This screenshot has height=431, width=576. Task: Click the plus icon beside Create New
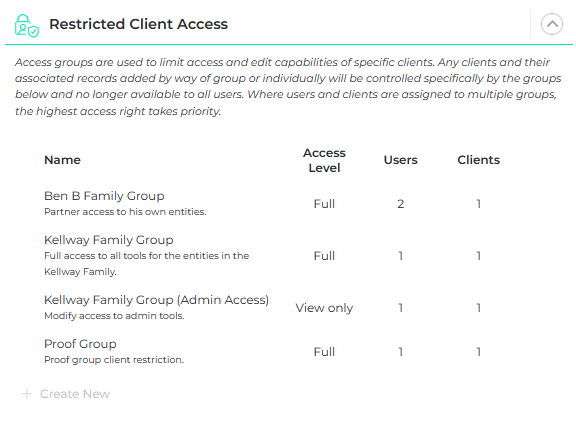coord(27,394)
